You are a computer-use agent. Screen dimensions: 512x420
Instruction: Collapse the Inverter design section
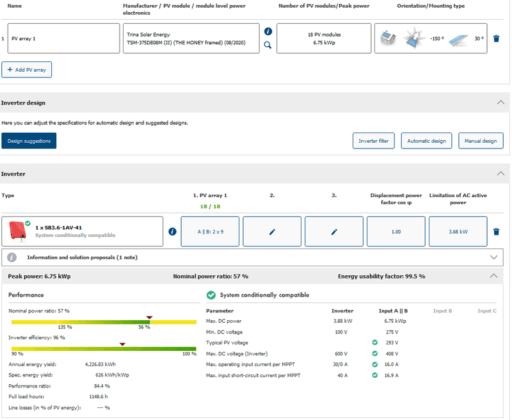(500, 102)
